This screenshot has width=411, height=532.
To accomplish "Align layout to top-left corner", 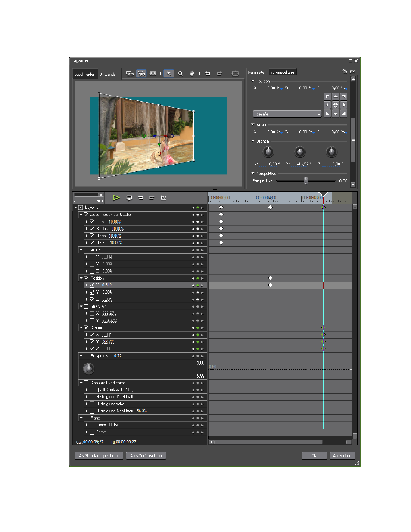I will pyautogui.click(x=327, y=96).
